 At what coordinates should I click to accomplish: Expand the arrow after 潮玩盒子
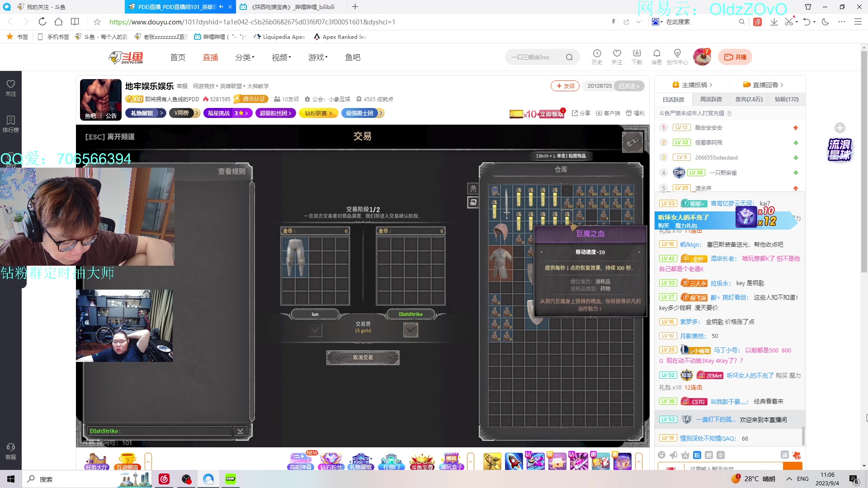(x=471, y=461)
